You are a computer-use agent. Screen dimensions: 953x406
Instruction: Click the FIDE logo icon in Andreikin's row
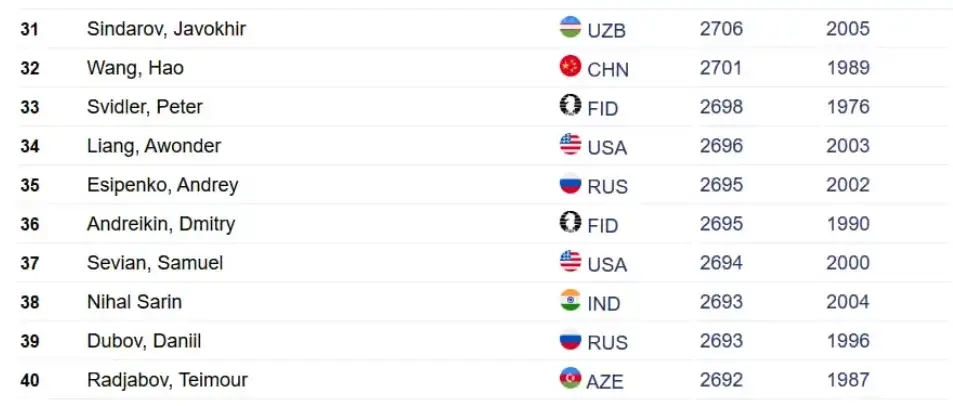click(x=570, y=222)
